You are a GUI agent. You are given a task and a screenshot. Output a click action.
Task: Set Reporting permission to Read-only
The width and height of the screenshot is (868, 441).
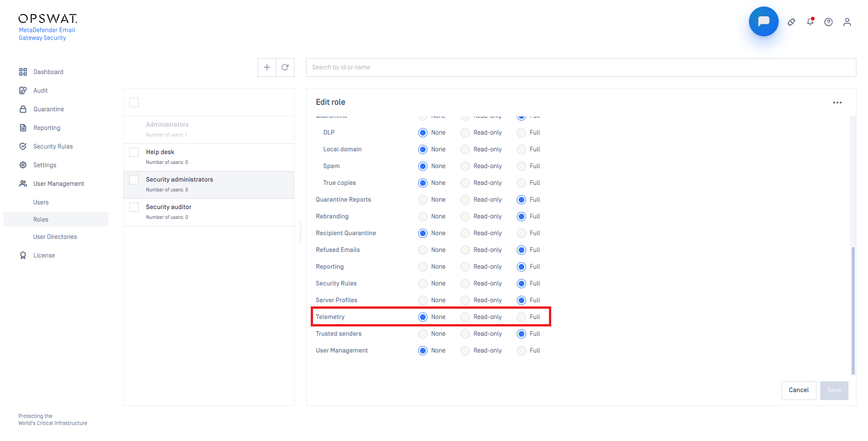tap(465, 267)
